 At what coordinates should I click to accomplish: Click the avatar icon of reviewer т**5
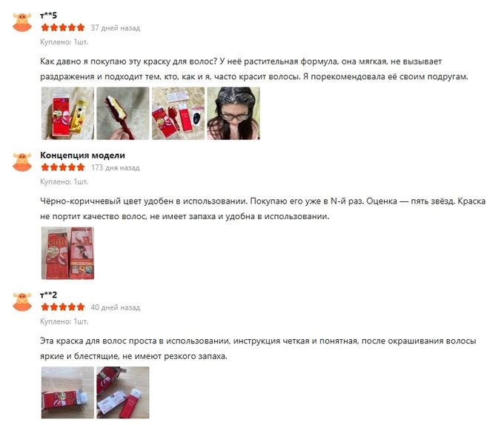(22, 22)
